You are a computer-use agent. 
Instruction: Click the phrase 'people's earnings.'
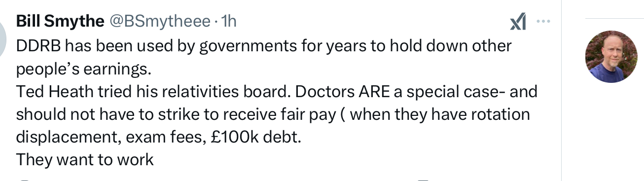pos(82,70)
